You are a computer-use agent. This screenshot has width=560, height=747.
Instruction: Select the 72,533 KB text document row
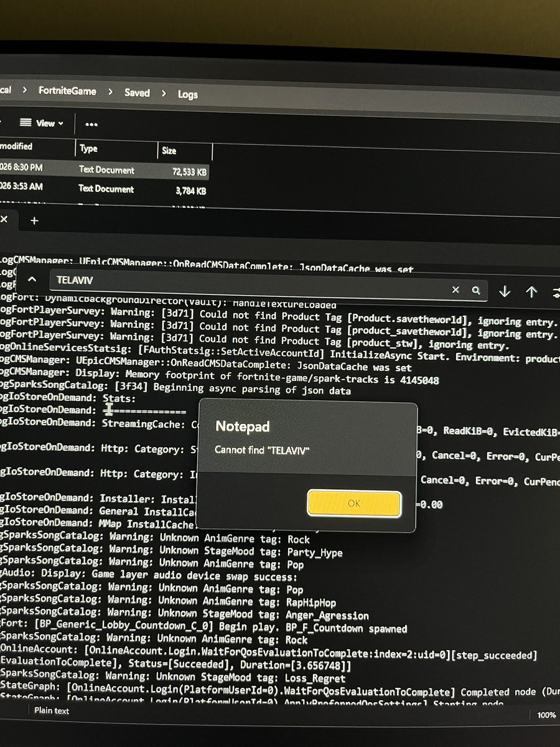(x=103, y=169)
